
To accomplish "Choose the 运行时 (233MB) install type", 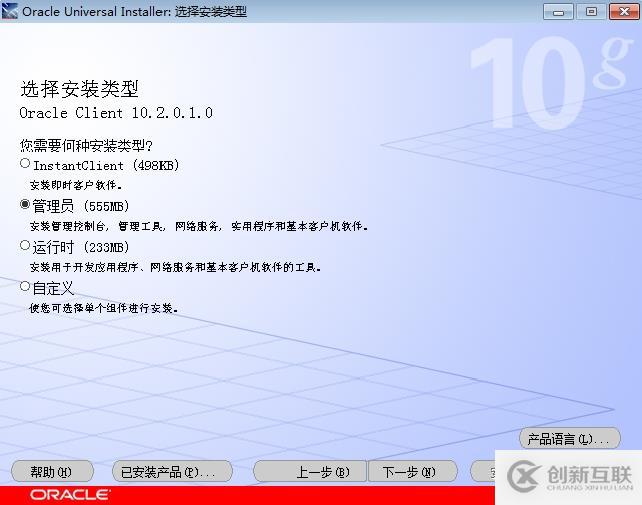I will (x=25, y=245).
